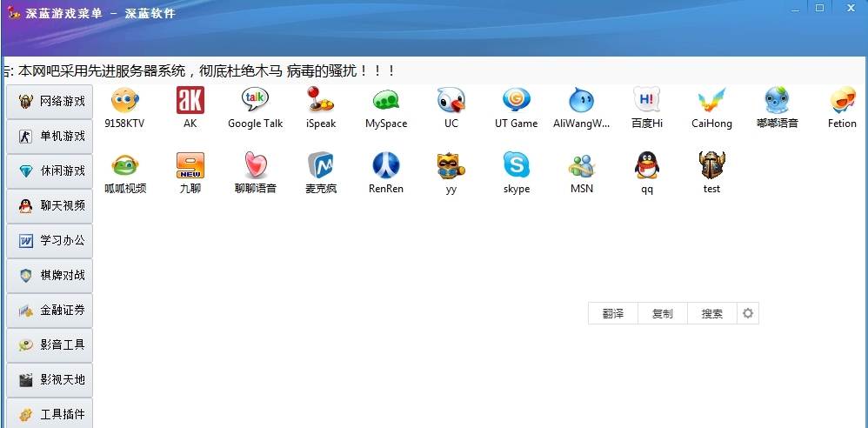Launch the qq penguin icon
Viewport: 868px width, 428px height.
pyautogui.click(x=646, y=165)
